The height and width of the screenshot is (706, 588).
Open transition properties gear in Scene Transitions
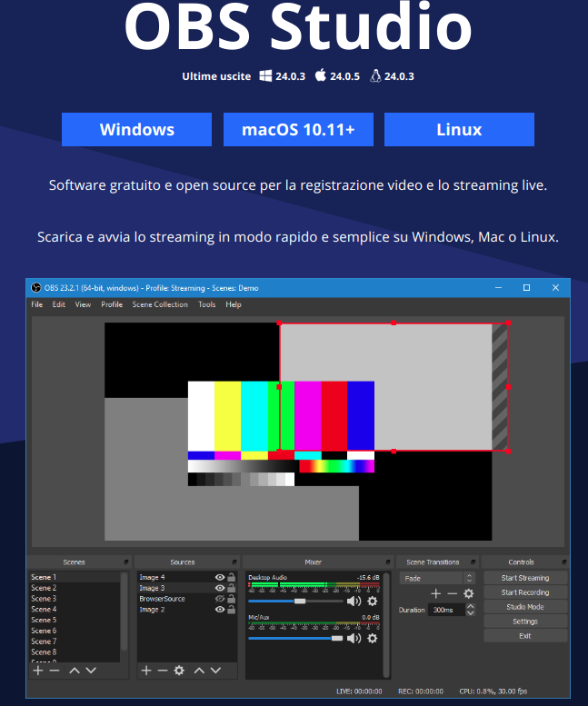tap(469, 593)
